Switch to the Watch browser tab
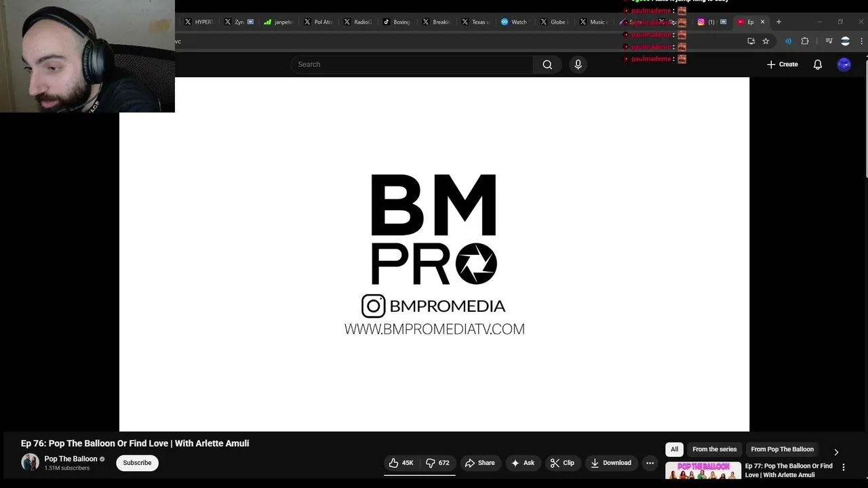The width and height of the screenshot is (868, 488). (x=514, y=22)
